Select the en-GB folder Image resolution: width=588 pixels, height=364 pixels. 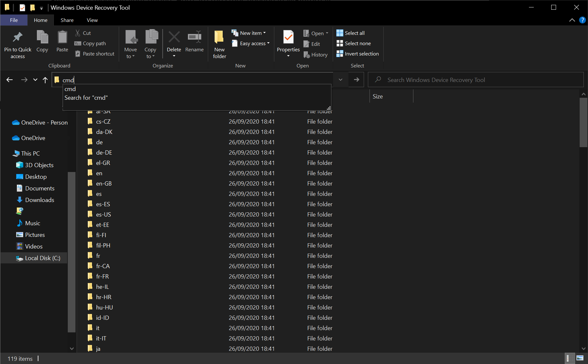104,184
